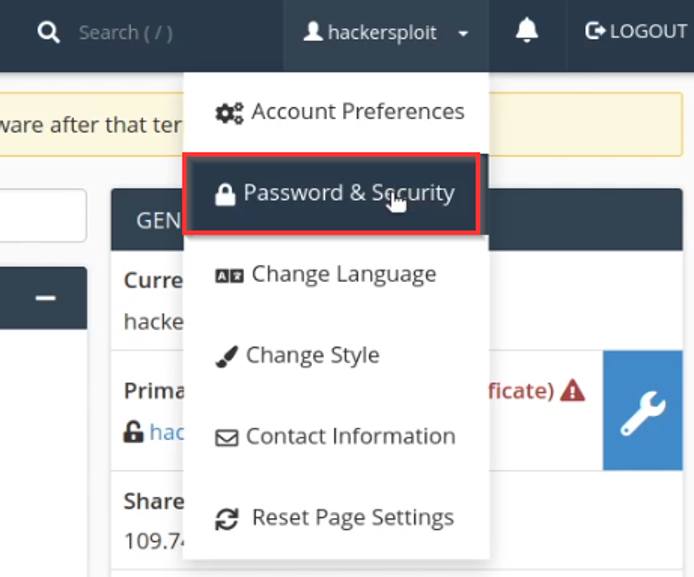Collapse the left sidebar panel with minus
This screenshot has height=577, width=694.
(46, 298)
